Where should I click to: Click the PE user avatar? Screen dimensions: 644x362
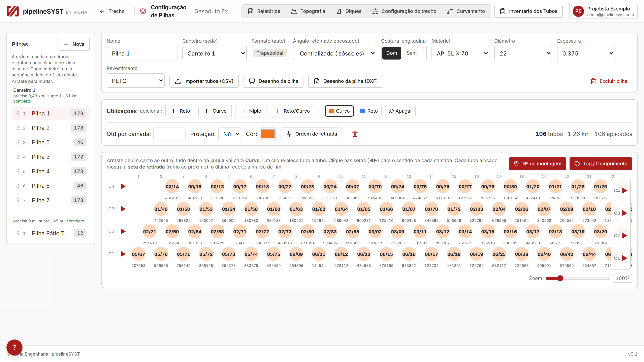[x=578, y=11]
